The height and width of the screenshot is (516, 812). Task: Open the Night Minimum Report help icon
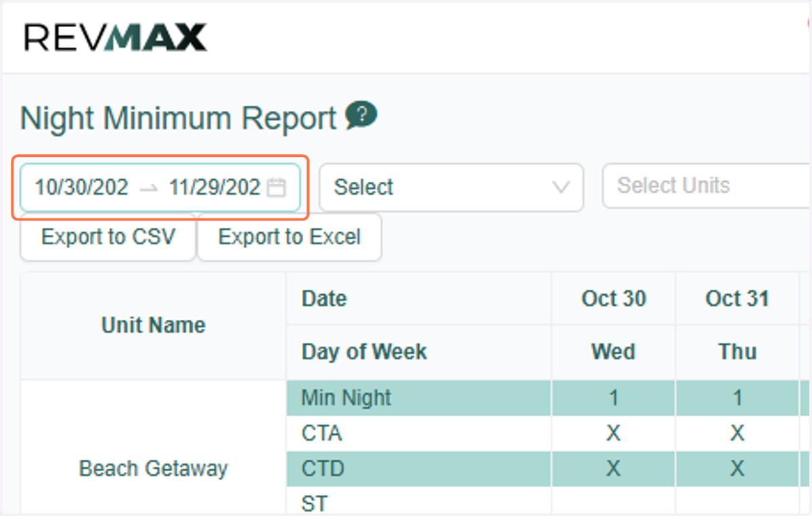coord(361,115)
